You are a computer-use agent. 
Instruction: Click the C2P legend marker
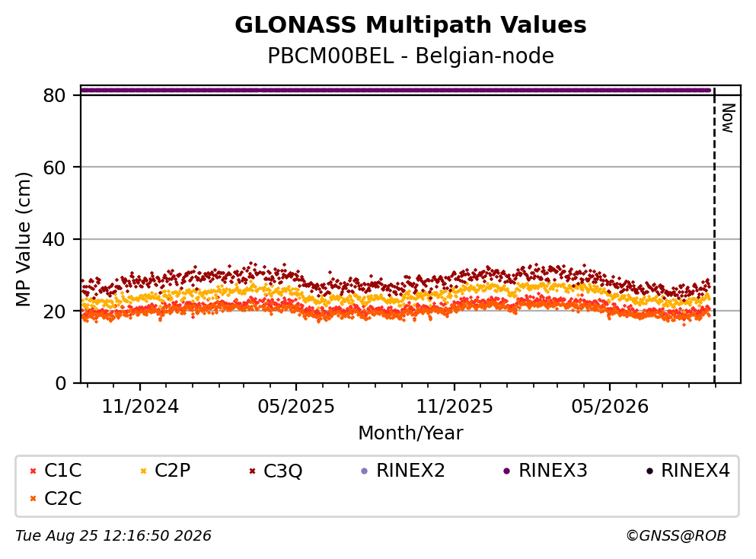[x=143, y=471]
